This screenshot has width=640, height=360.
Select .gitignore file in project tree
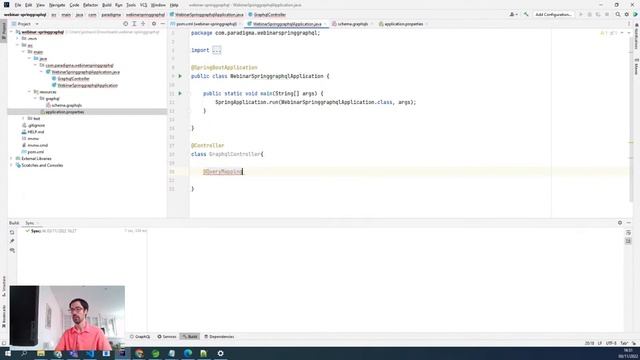click(x=36, y=125)
